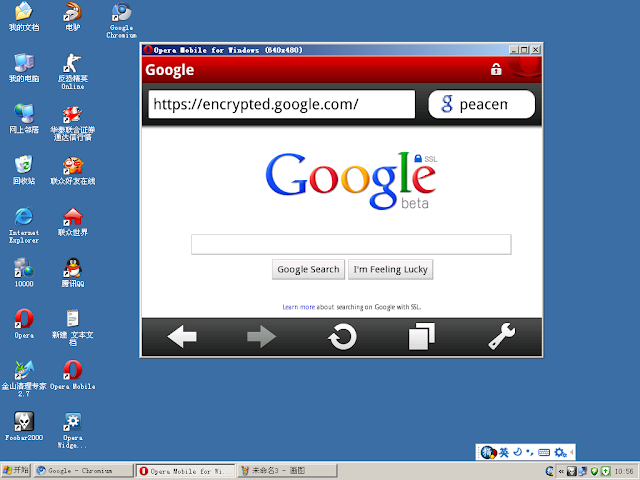Select the 10000 desktop shortcut
This screenshot has width=640, height=480.
pyautogui.click(x=24, y=273)
